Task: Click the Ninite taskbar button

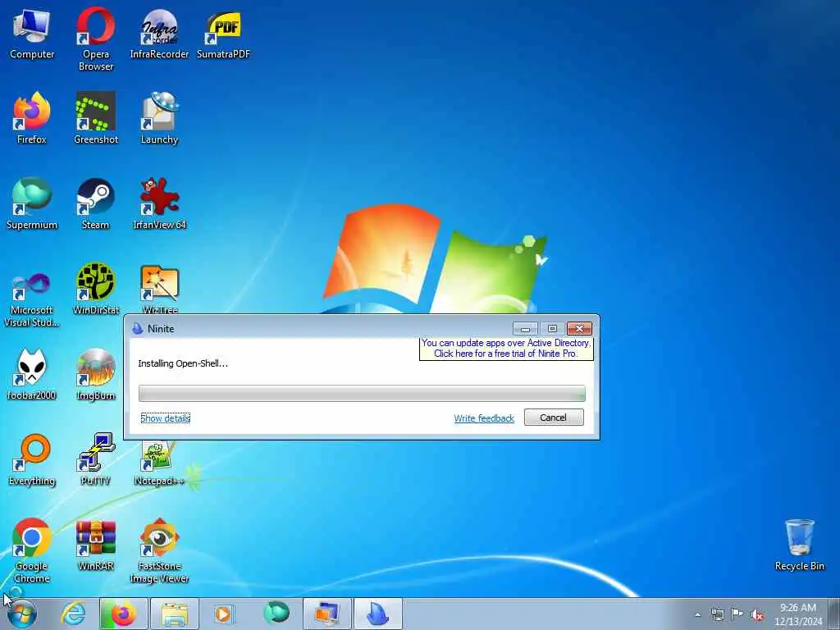Action: coord(378,614)
